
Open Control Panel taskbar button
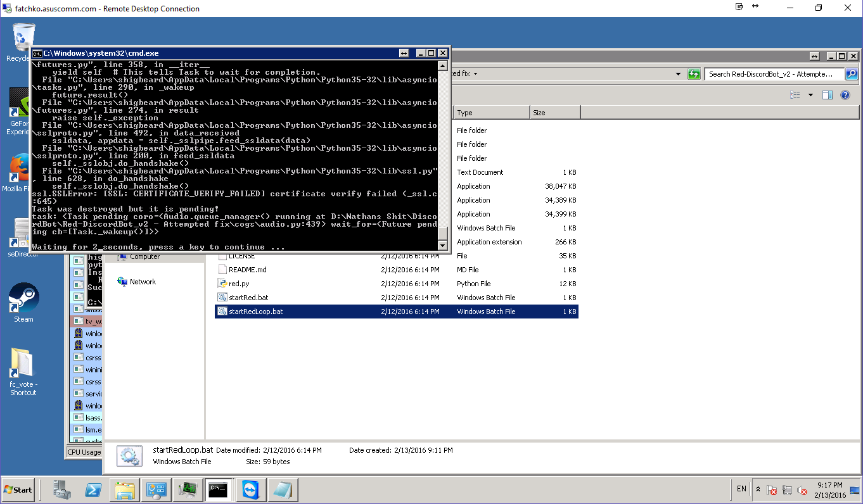(x=156, y=490)
